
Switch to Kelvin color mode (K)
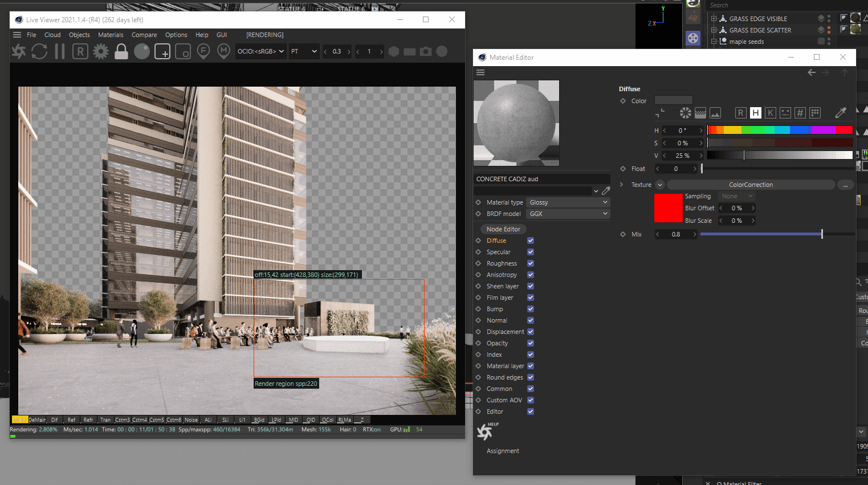(x=770, y=113)
